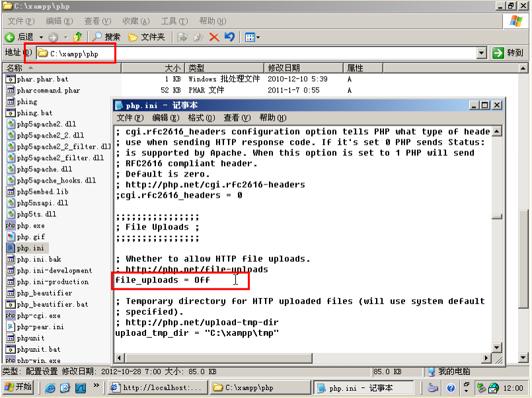Open Explorer File (文件) menu
This screenshot has width=532, height=398.
pyautogui.click(x=21, y=21)
